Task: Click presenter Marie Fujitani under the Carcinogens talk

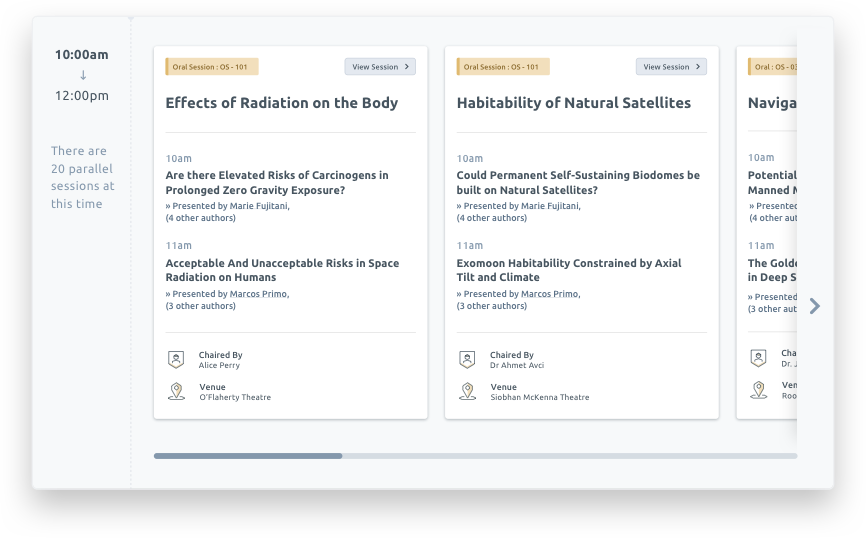Action: (x=259, y=206)
